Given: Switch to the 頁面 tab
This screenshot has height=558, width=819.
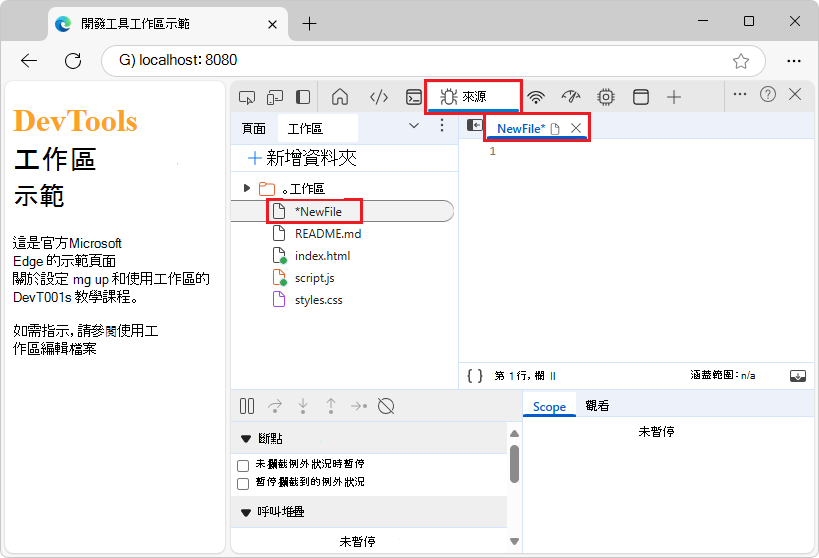Looking at the screenshot, I should coord(254,129).
